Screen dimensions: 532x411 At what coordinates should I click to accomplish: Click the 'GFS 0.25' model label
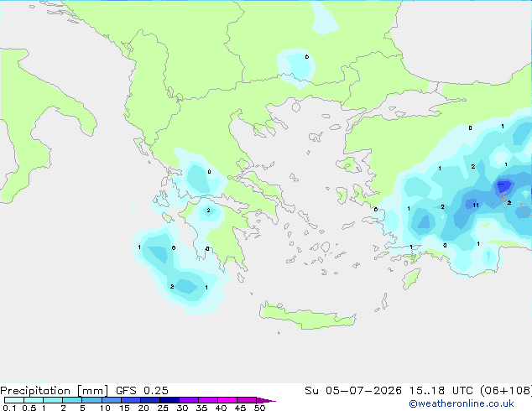tap(142, 391)
